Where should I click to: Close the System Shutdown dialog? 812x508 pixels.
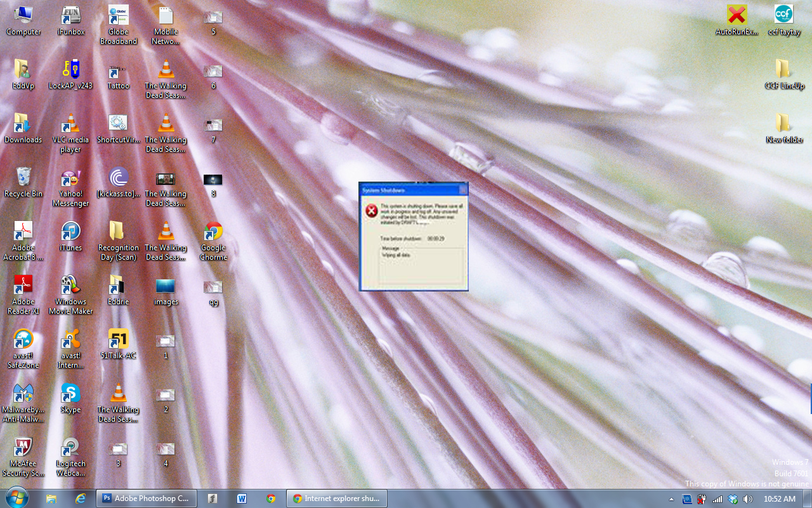463,190
